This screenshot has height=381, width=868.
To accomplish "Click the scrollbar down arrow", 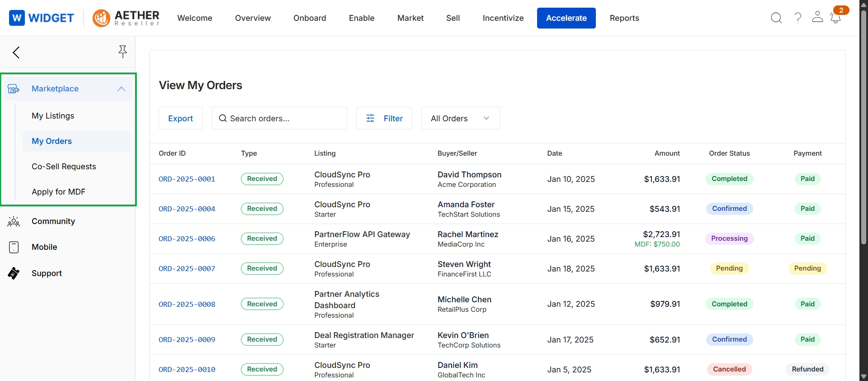I will [x=863, y=376].
